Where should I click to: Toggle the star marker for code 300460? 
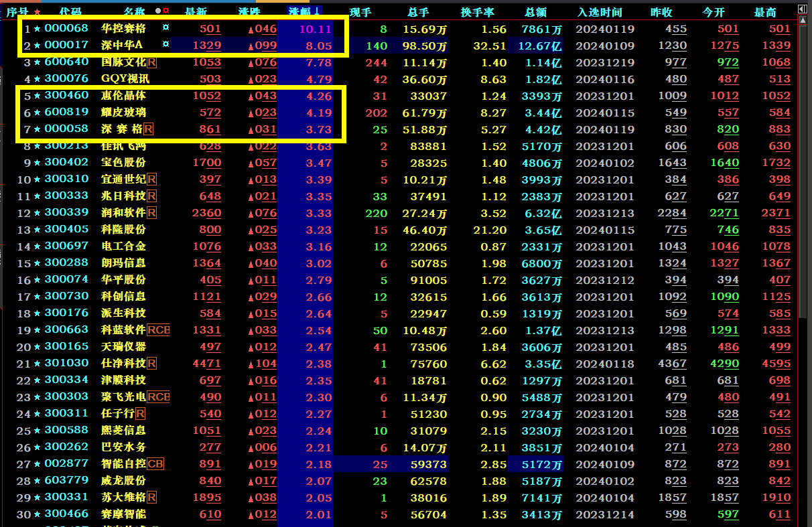tap(37, 96)
